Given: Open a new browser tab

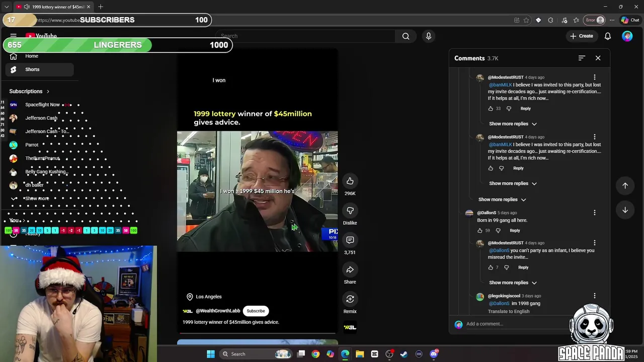Looking at the screenshot, I should [101, 7].
